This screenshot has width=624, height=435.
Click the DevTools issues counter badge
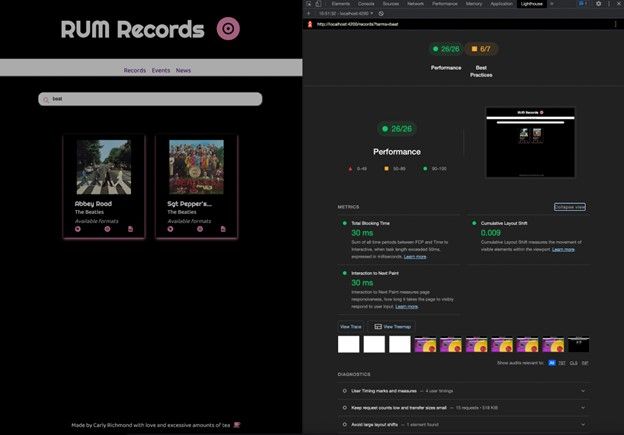click(x=583, y=4)
